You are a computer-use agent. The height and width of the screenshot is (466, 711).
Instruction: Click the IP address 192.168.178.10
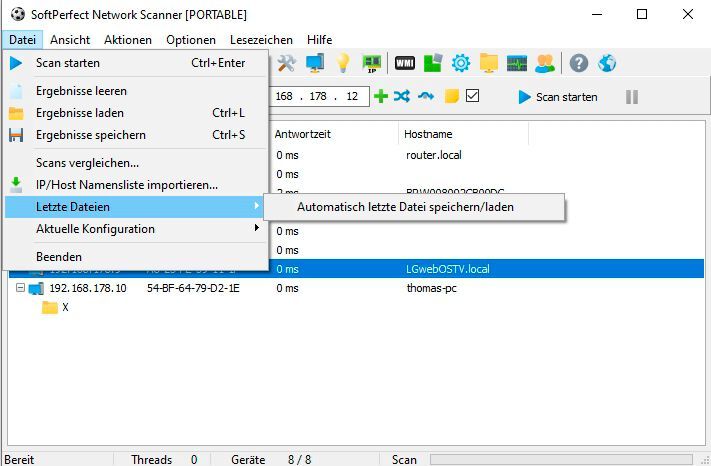point(88,288)
